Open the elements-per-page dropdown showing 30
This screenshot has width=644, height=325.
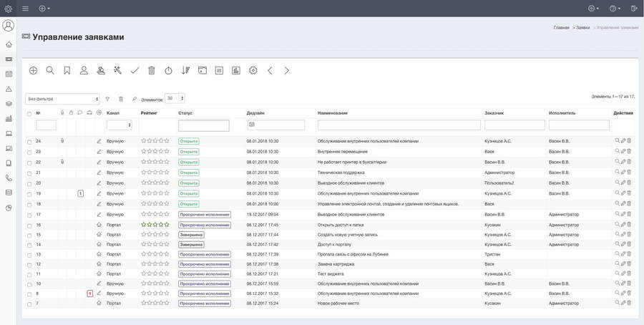point(175,99)
